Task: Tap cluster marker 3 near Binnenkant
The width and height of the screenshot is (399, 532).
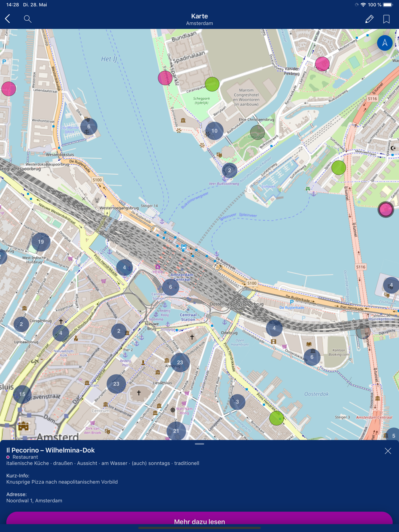Action: [237, 402]
